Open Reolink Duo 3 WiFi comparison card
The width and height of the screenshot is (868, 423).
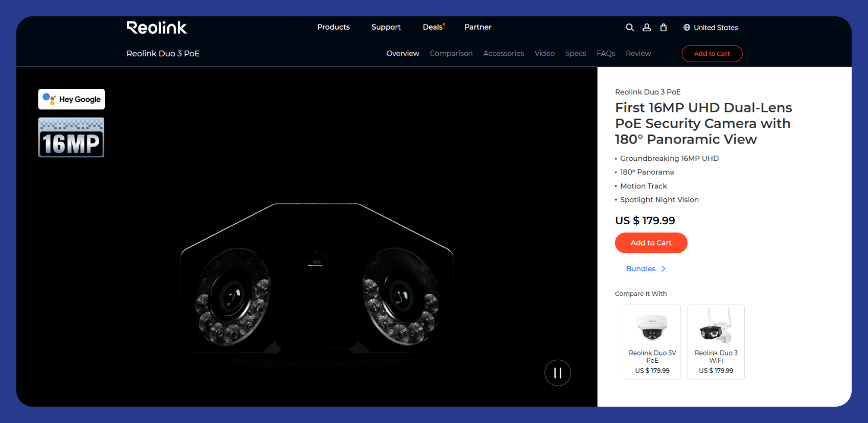(716, 342)
